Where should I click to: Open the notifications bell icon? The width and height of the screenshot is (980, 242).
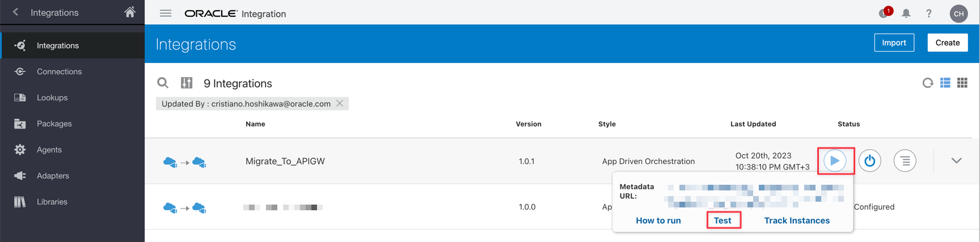[906, 13]
